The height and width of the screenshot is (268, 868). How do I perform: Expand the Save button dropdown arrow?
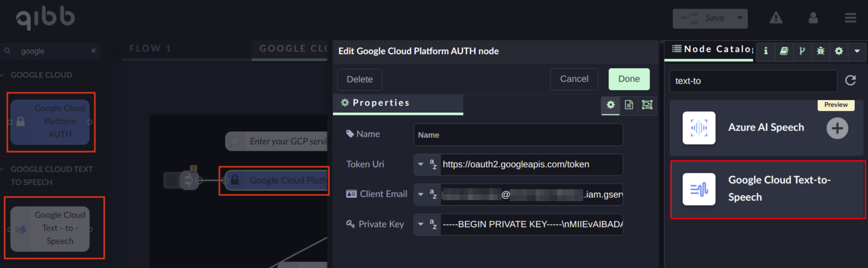pos(740,18)
